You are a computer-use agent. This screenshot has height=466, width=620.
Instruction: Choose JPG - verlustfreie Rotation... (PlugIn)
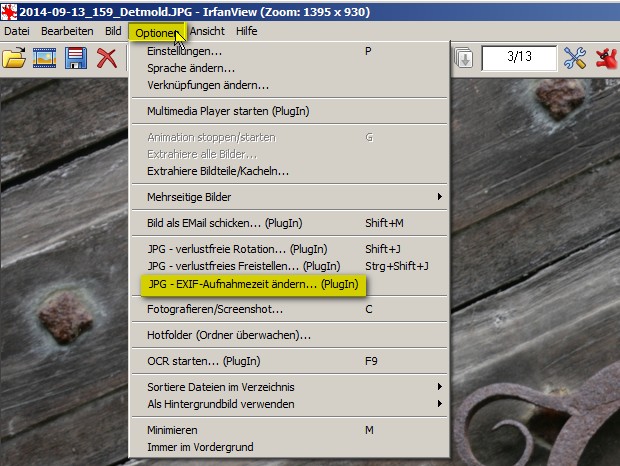pyautogui.click(x=291, y=249)
